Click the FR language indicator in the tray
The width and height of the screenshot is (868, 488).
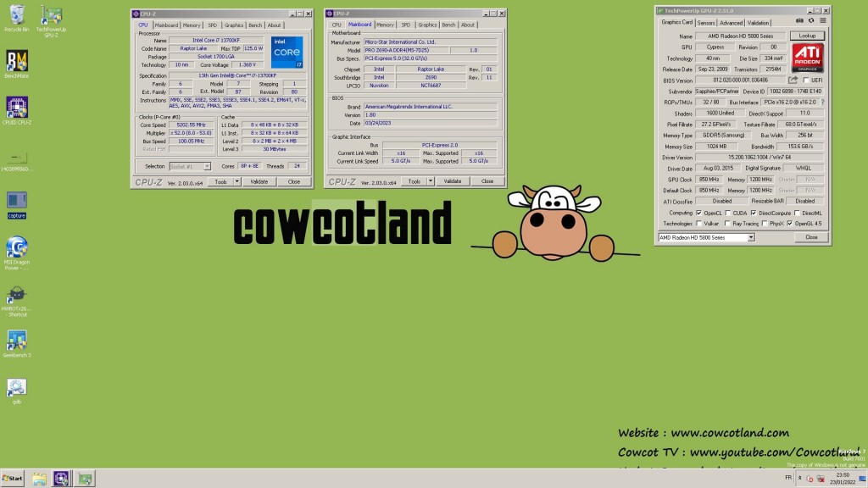point(788,478)
